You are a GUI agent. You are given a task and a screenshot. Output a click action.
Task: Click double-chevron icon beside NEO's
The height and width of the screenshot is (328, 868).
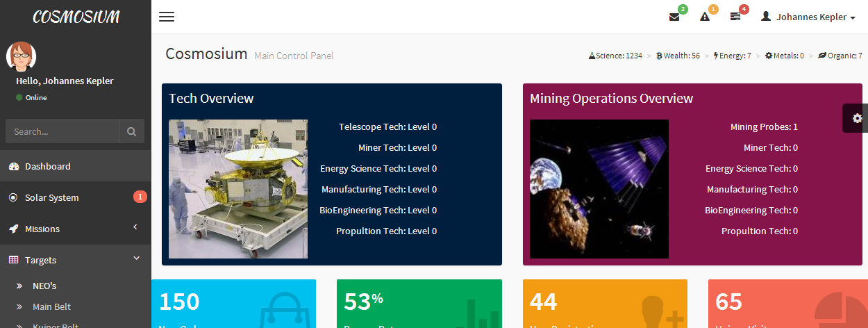click(x=20, y=286)
